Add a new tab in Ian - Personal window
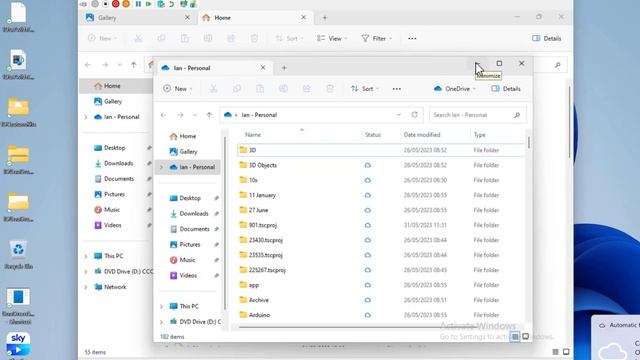The image size is (640, 360). [x=284, y=68]
